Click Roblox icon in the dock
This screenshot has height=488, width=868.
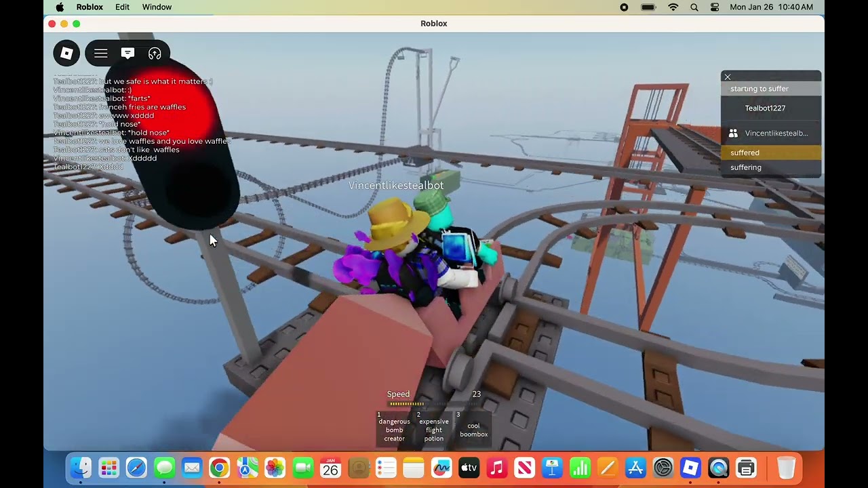690,468
